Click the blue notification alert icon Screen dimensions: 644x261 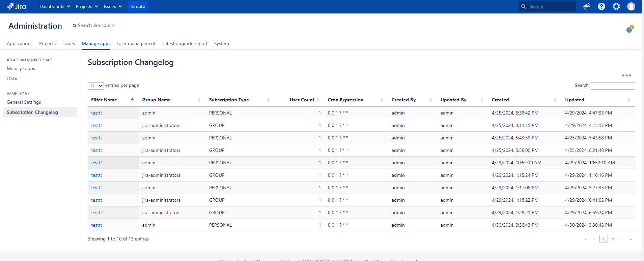pos(629,30)
